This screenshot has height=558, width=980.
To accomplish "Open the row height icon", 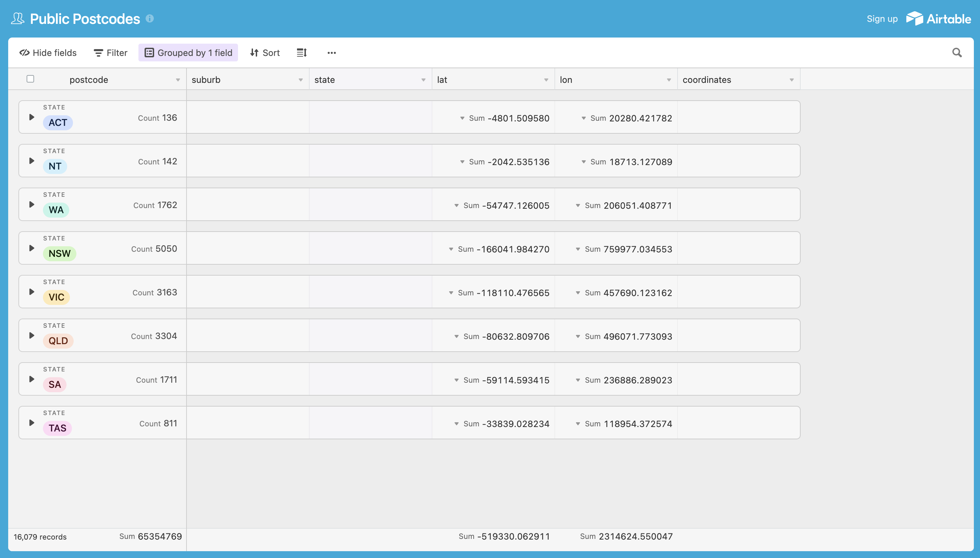I will pos(301,53).
